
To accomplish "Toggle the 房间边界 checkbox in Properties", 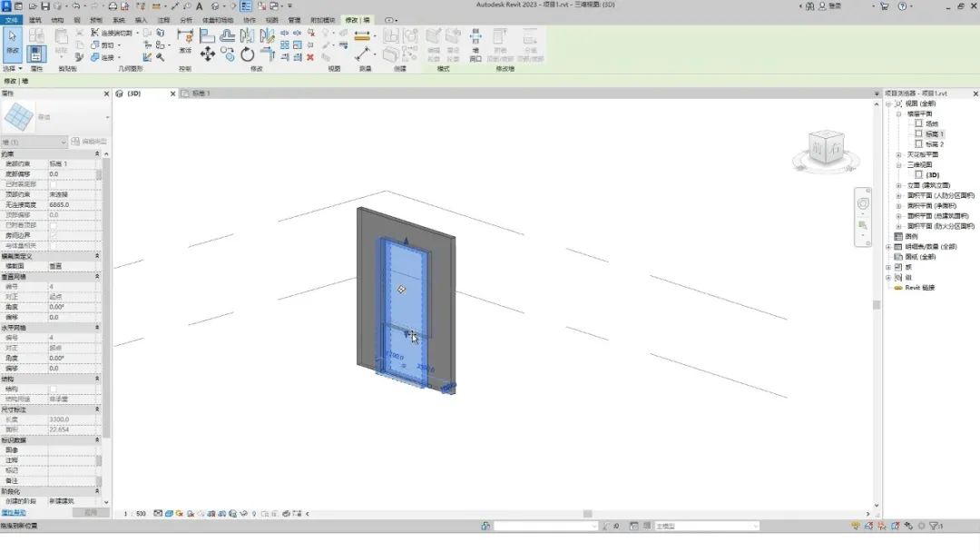I will [54, 236].
